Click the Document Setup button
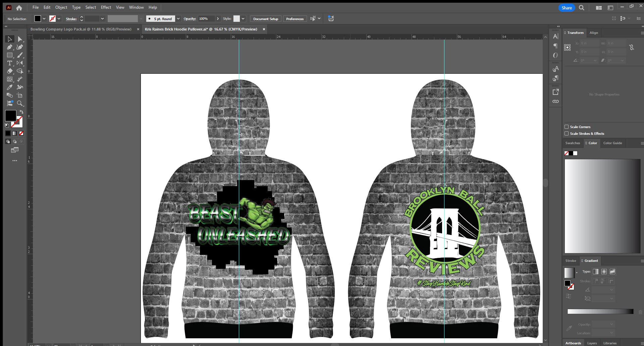 pos(266,19)
